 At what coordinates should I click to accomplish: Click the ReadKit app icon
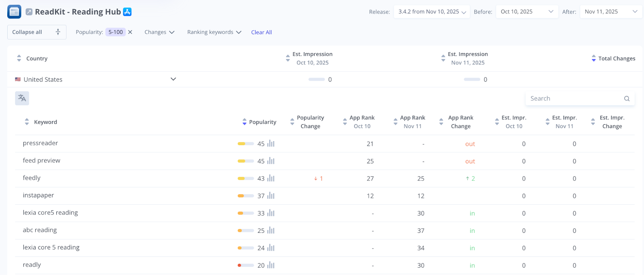click(x=14, y=12)
